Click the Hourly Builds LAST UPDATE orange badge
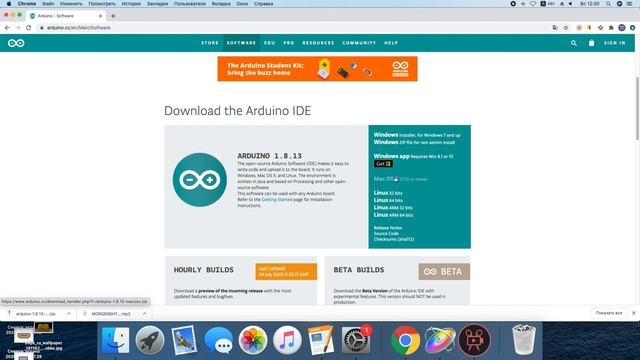Image resolution: width=640 pixels, height=360 pixels. [286, 272]
